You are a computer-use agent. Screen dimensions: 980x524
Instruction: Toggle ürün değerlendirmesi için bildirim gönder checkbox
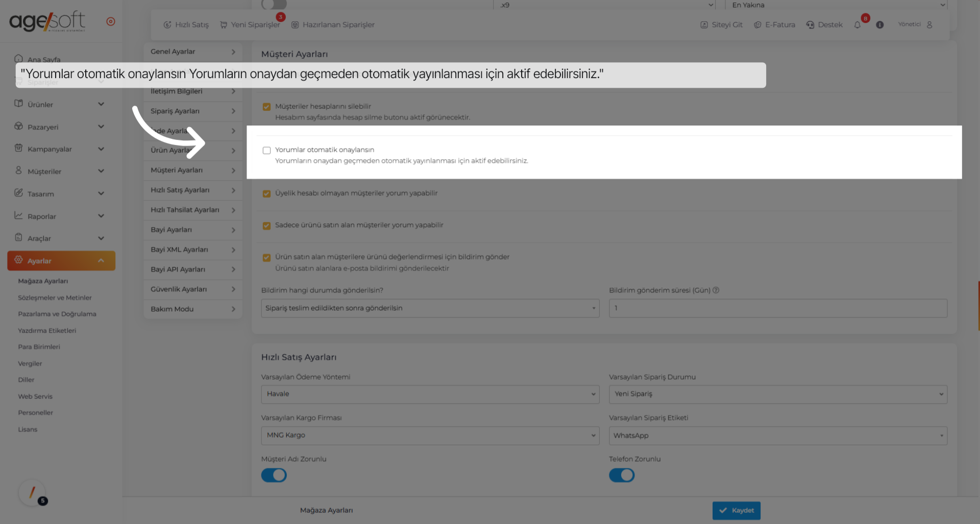266,258
